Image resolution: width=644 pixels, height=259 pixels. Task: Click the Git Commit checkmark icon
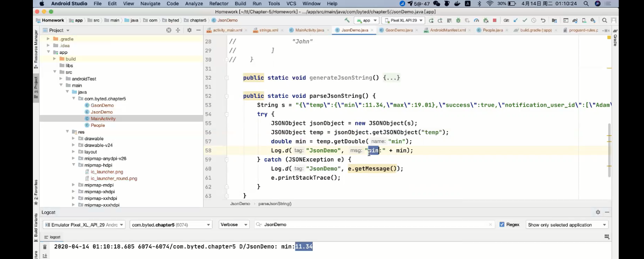point(525,21)
